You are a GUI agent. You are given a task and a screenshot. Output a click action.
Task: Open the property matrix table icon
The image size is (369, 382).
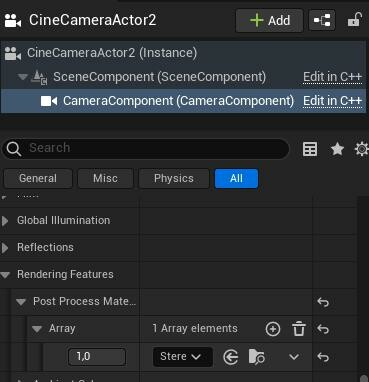pos(310,149)
